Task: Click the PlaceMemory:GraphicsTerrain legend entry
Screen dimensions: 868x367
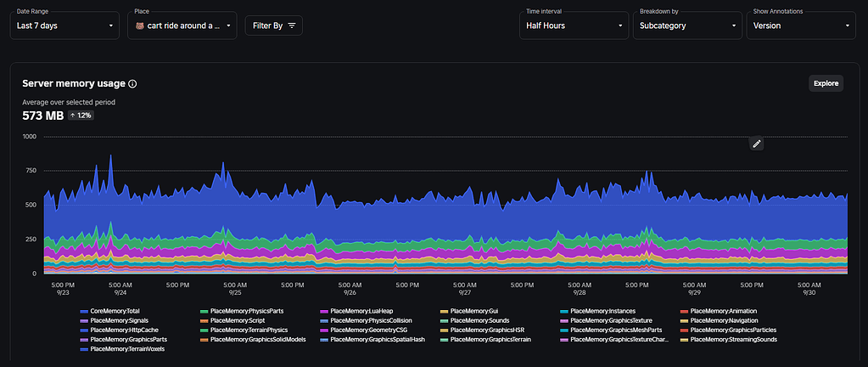Action: pos(486,339)
